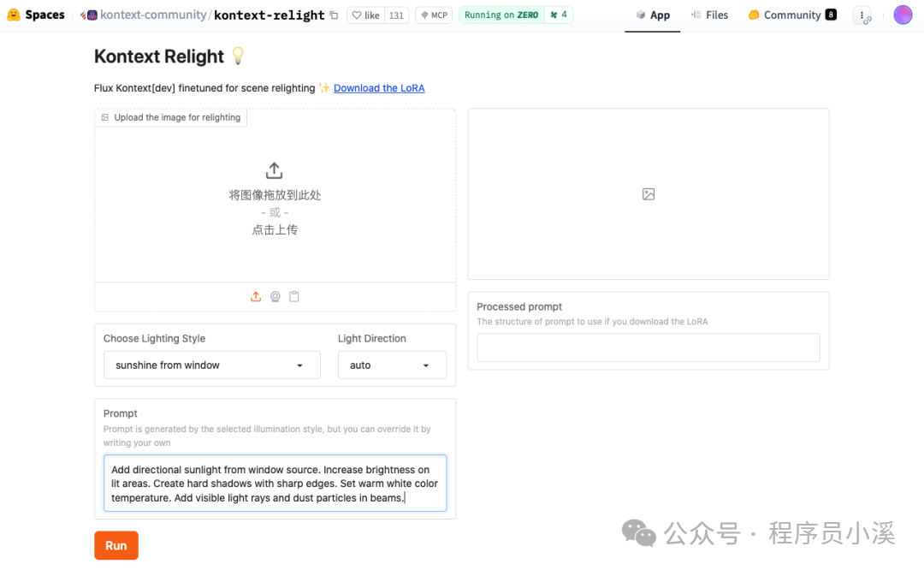Open the Light Direction dropdown
924x570 pixels.
click(392, 365)
